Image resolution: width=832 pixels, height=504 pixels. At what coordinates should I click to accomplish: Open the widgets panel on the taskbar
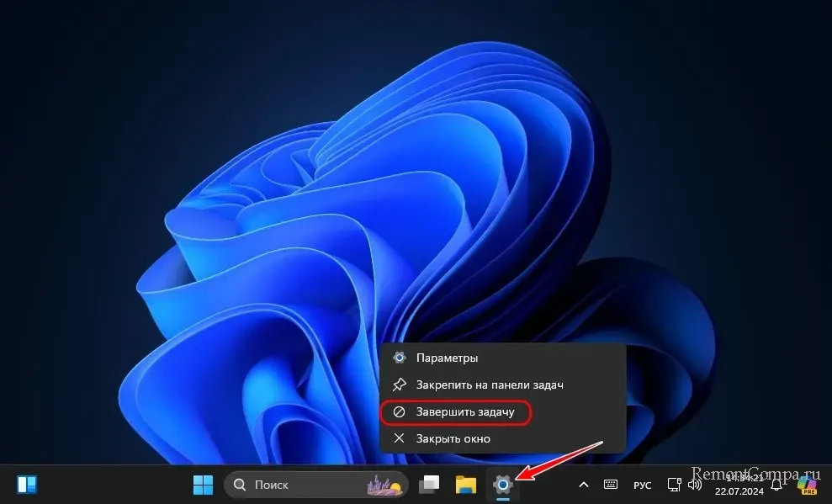(27, 485)
